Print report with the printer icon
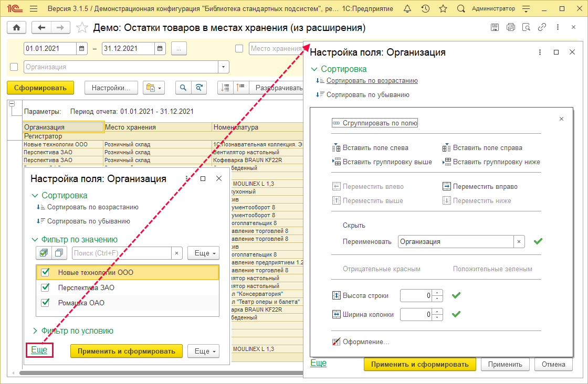Image resolution: width=588 pixels, height=384 pixels. pyautogui.click(x=510, y=27)
